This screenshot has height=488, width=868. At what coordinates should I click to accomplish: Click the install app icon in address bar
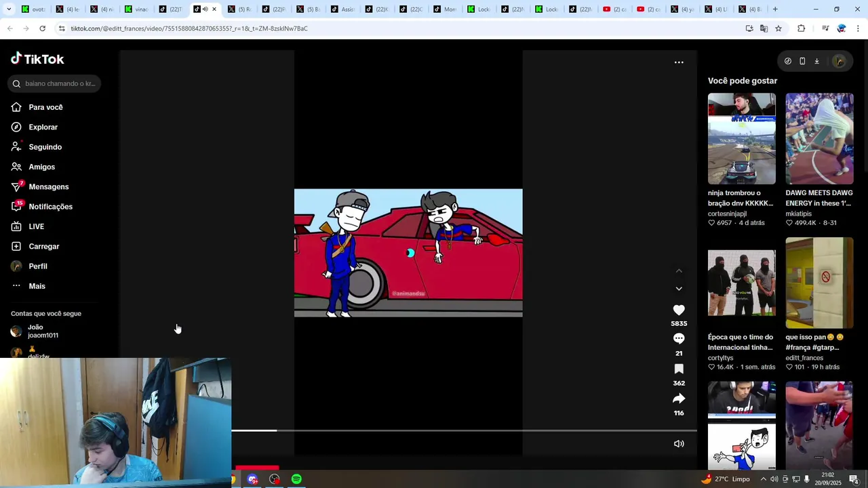[x=749, y=28]
